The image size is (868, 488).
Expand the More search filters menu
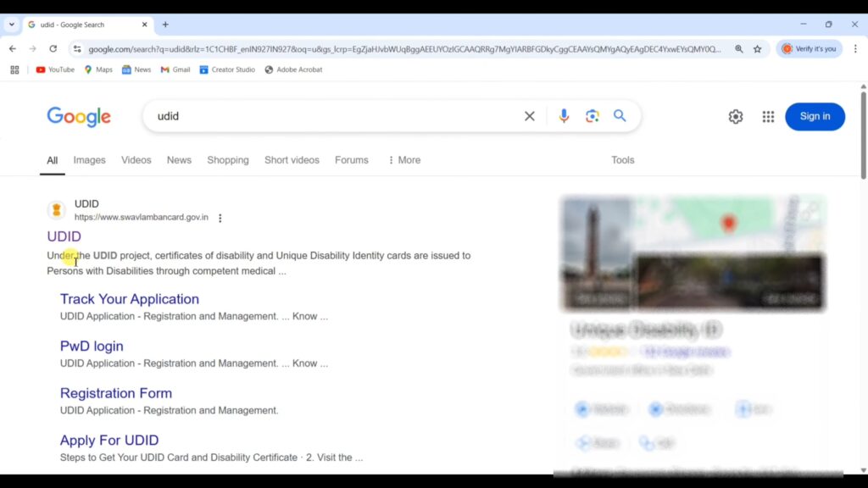pos(404,160)
